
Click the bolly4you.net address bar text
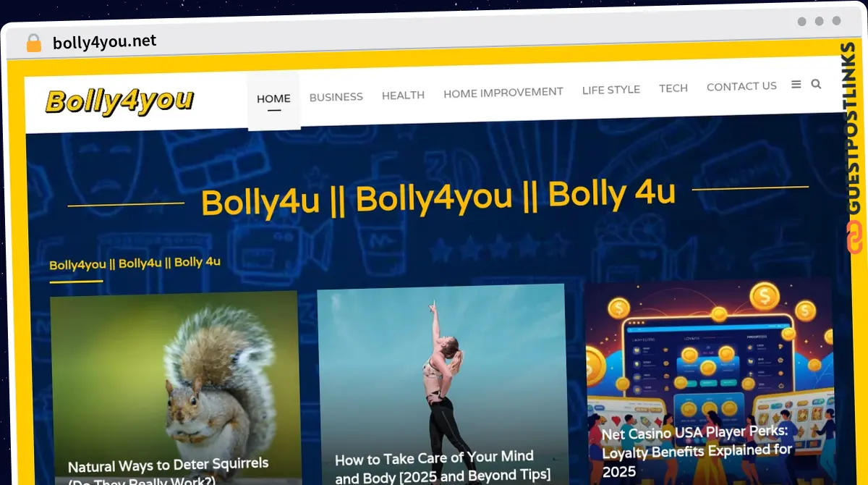coord(104,42)
